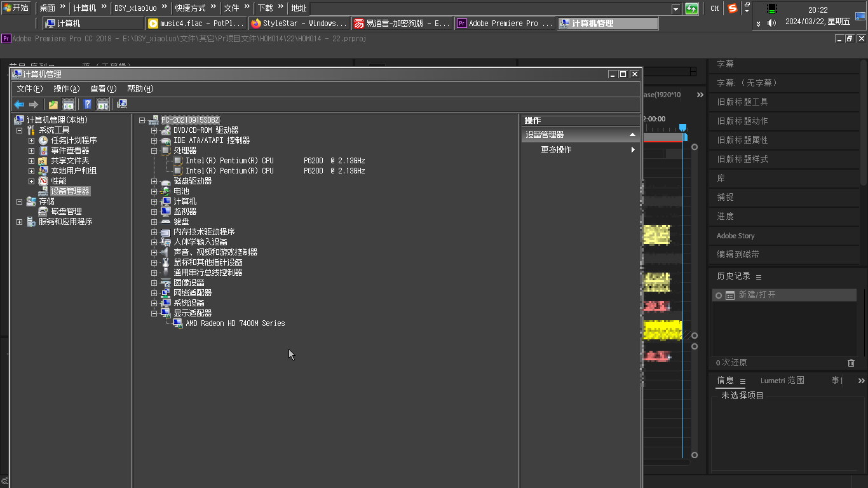Click the blue playhead marker in Premiere timeline
868x488 pixels.
[x=682, y=128]
